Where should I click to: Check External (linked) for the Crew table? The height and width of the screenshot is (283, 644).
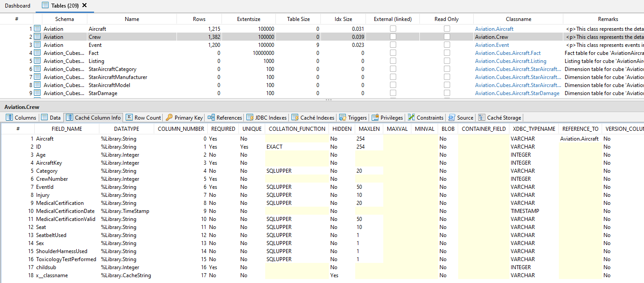tap(393, 37)
